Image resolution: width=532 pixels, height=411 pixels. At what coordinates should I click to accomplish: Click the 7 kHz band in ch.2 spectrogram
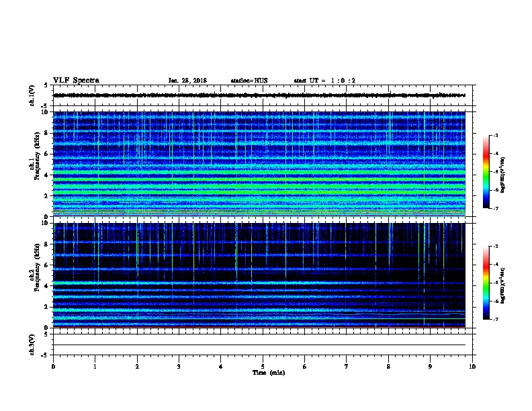coord(259,255)
